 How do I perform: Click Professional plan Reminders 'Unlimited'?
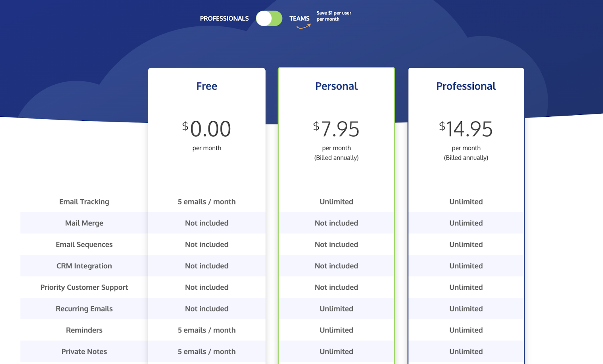(x=466, y=330)
